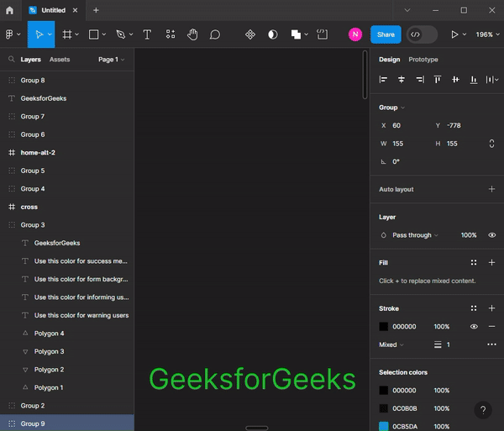Open the help question mark button

pos(483,410)
